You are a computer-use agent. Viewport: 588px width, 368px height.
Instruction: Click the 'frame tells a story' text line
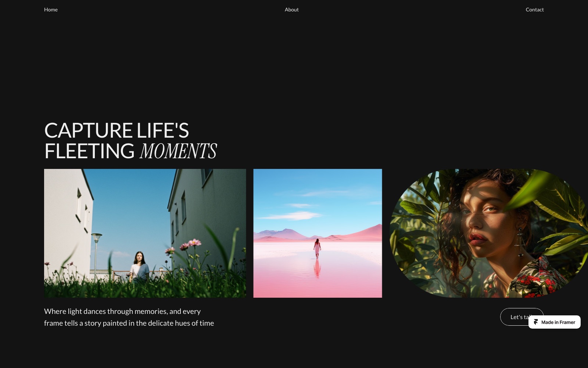(x=129, y=323)
